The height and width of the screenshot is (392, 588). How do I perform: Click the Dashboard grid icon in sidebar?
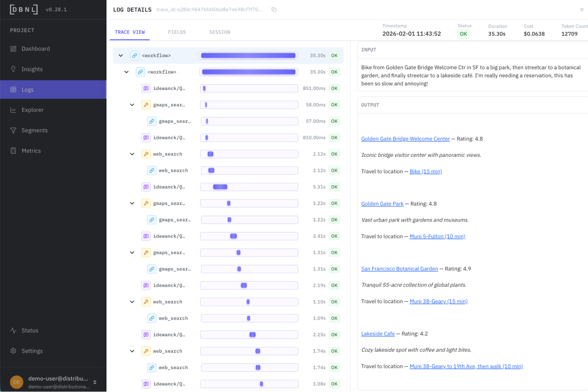(13, 49)
